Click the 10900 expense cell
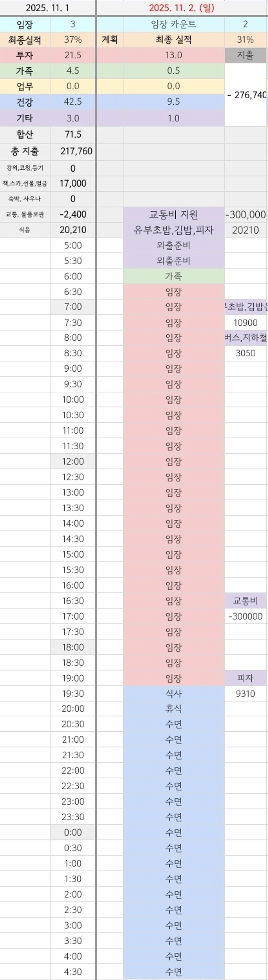Image resolution: width=268 pixels, height=980 pixels. coord(245,322)
